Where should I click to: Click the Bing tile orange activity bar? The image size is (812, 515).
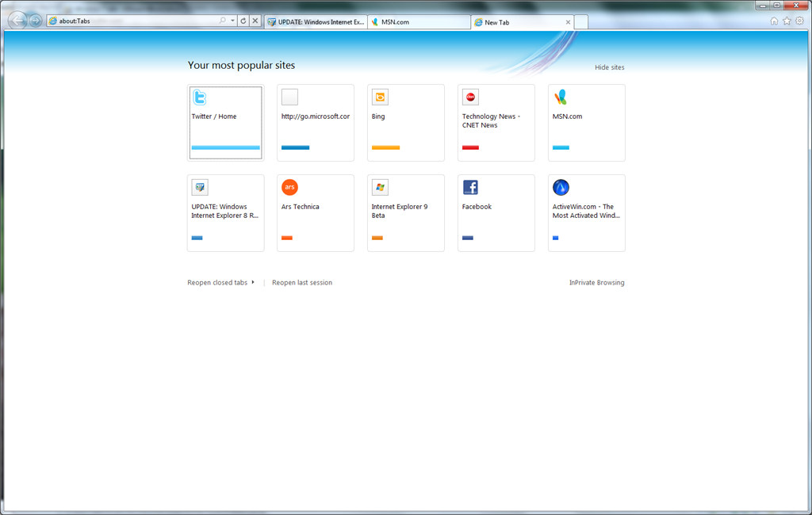pos(385,147)
